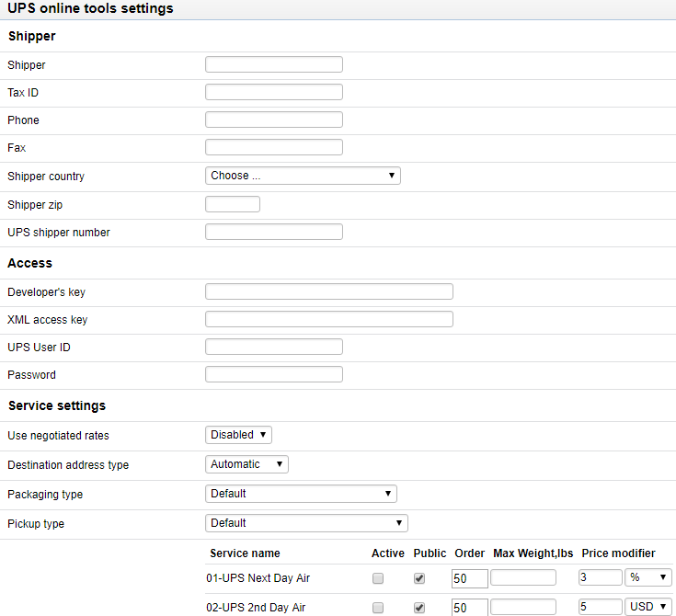Click the UPS User ID field
The width and height of the screenshot is (676, 616).
[x=274, y=347]
